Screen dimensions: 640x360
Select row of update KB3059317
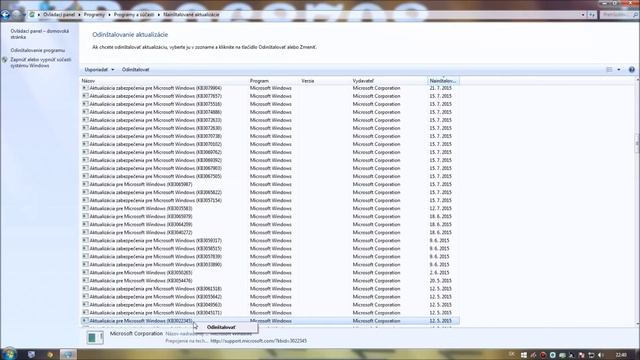click(270, 240)
